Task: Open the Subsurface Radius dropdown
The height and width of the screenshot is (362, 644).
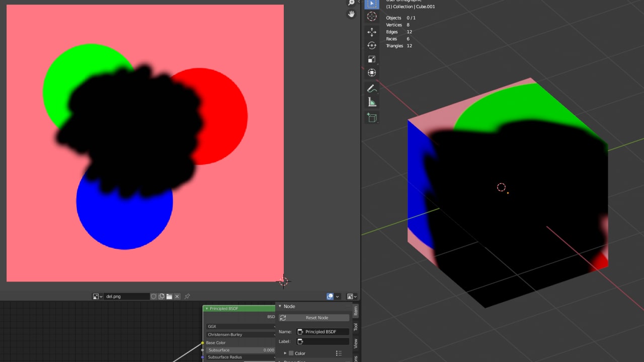Action: [x=242, y=357]
